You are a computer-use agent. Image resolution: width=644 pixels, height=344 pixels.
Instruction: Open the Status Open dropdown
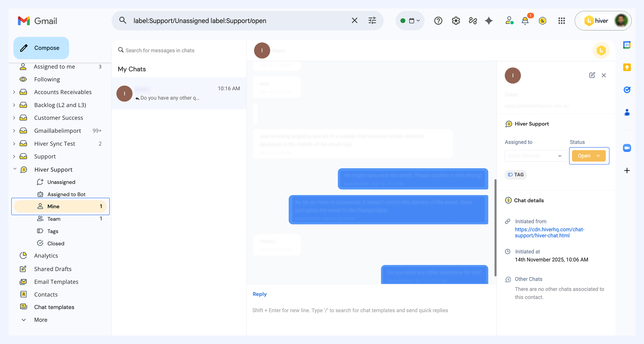click(x=589, y=156)
